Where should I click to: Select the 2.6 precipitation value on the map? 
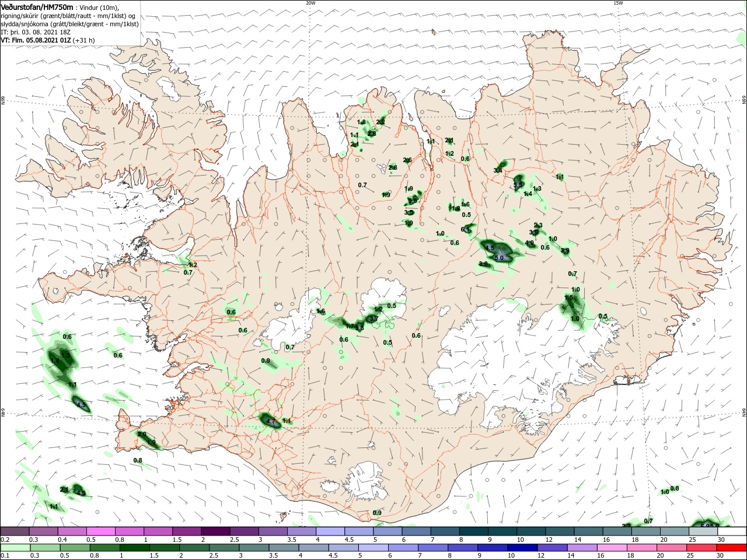pyautogui.click(x=407, y=160)
